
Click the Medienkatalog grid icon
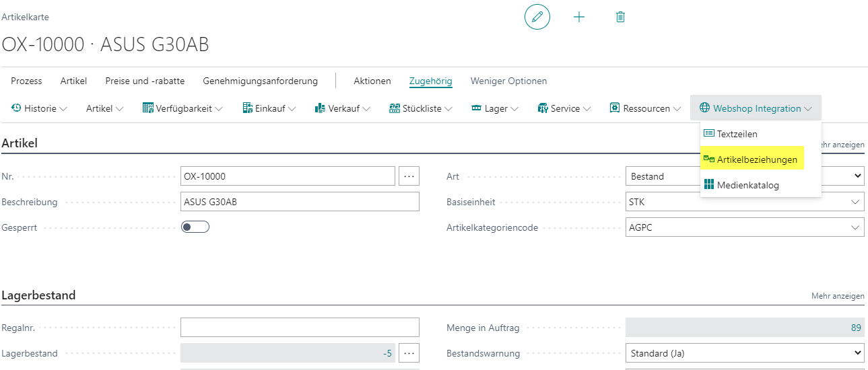pyautogui.click(x=709, y=185)
